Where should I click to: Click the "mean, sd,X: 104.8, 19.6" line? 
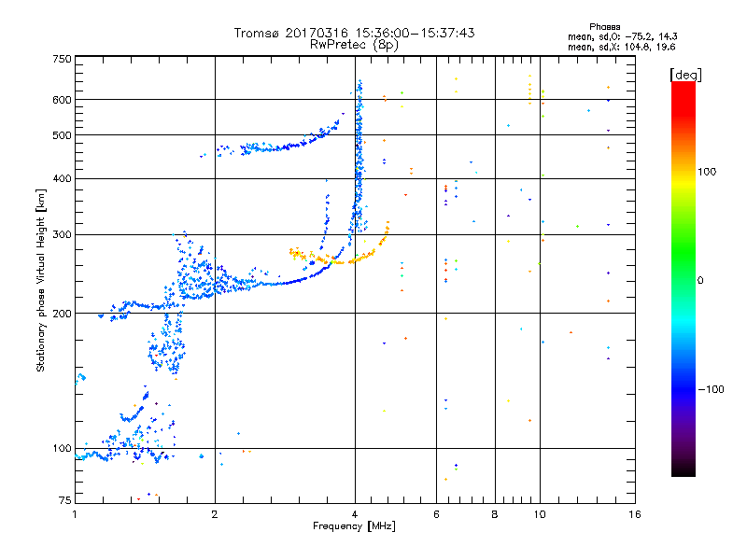tap(621, 47)
